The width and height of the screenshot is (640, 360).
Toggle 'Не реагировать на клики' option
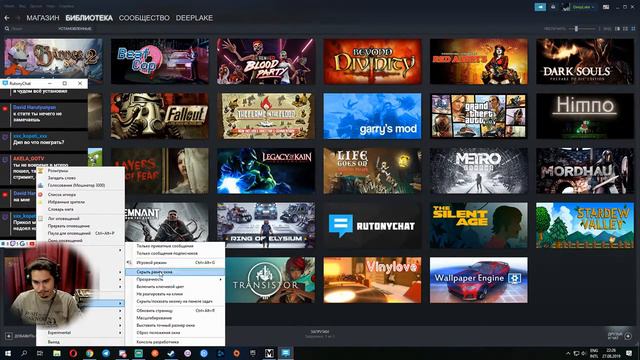coord(175,294)
